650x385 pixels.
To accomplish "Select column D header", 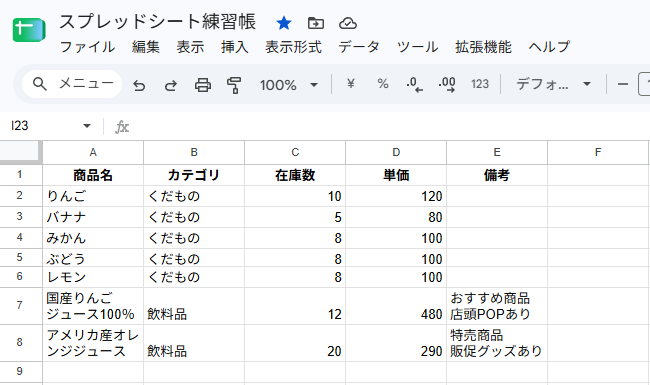I will click(396, 153).
